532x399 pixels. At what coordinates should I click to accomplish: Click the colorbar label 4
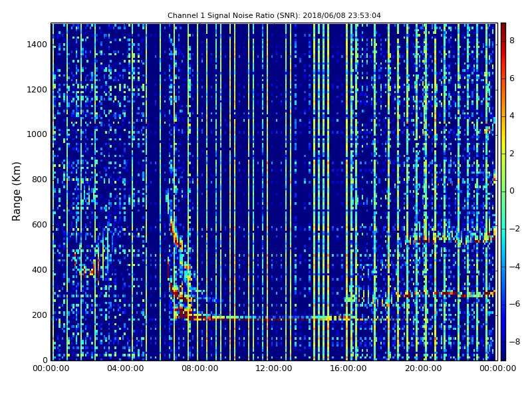(x=512, y=116)
